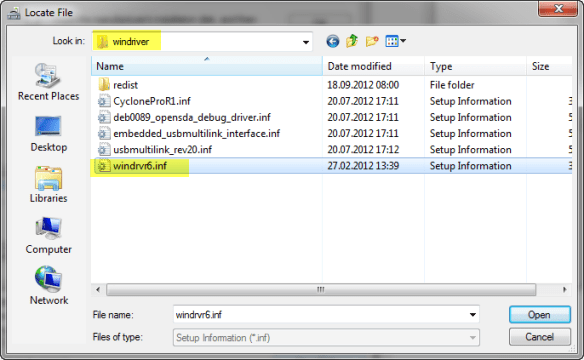The image size is (584, 360).
Task: Open Recent Places in the sidebar
Action: pyautogui.click(x=48, y=82)
